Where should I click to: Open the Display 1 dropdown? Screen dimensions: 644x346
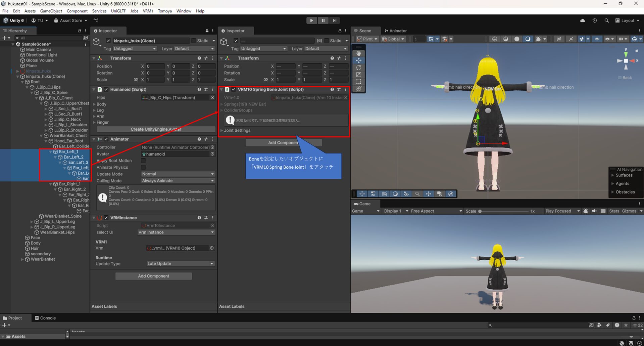click(396, 211)
